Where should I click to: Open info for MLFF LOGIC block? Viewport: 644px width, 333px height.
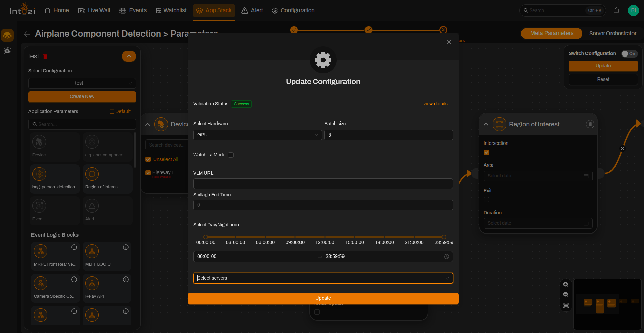[x=126, y=247]
